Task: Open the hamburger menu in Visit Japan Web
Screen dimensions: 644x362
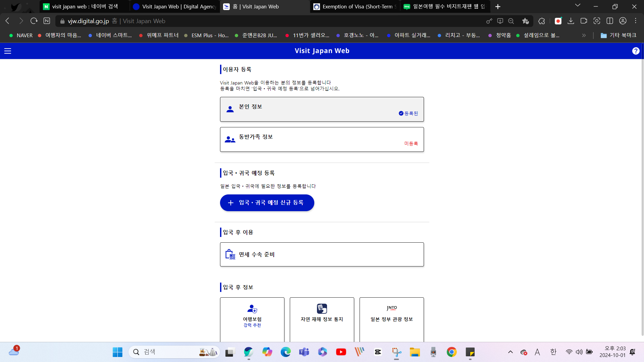Action: point(8,51)
